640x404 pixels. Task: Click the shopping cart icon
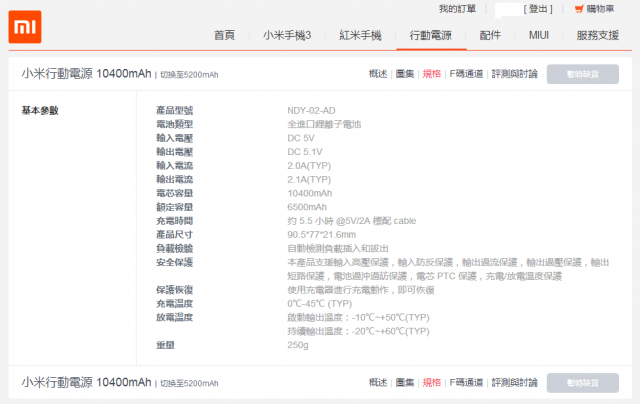click(x=579, y=9)
